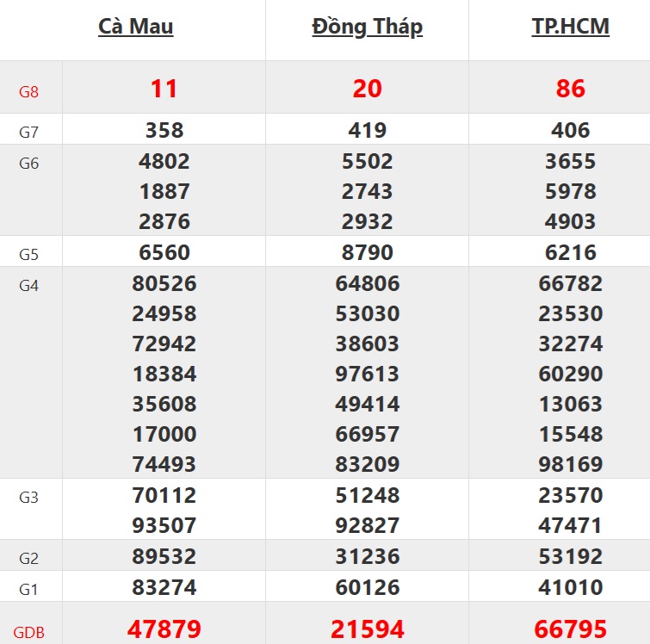650x644 pixels.
Task: Click the GDB special prize label
Action: tap(29, 633)
